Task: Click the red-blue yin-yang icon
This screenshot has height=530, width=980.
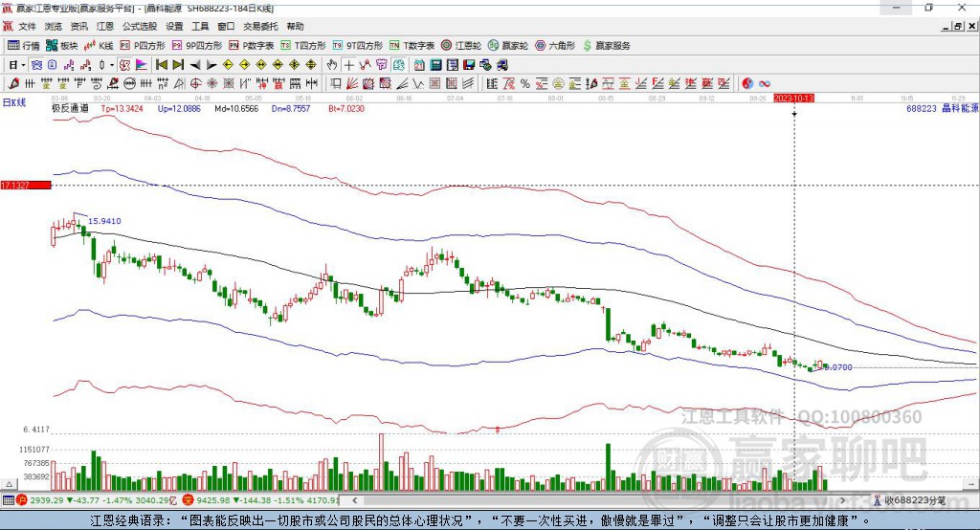Action: (747, 83)
